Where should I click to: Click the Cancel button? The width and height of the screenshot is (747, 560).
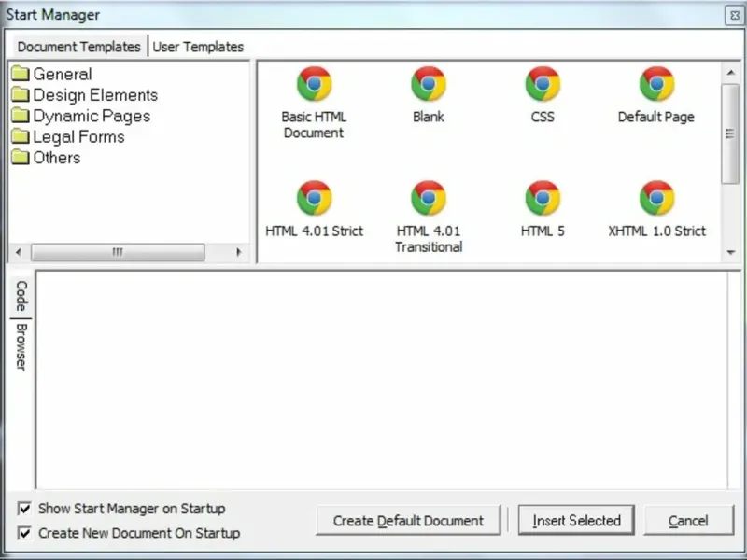click(x=688, y=521)
